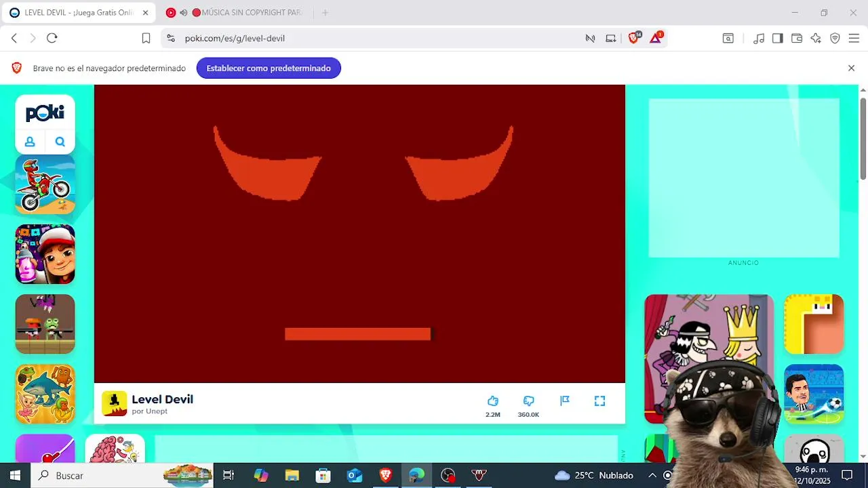Click the taskbar Buscar search box
The height and width of the screenshot is (488, 868).
[x=122, y=475]
